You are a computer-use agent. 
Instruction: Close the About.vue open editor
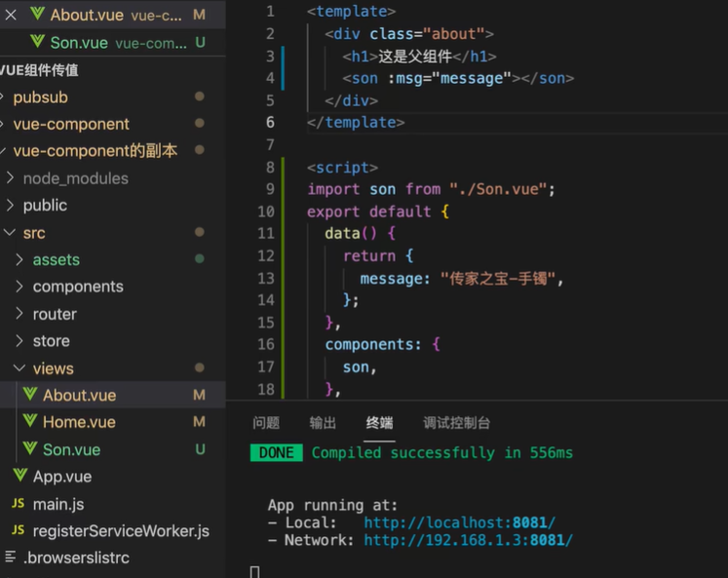point(11,15)
